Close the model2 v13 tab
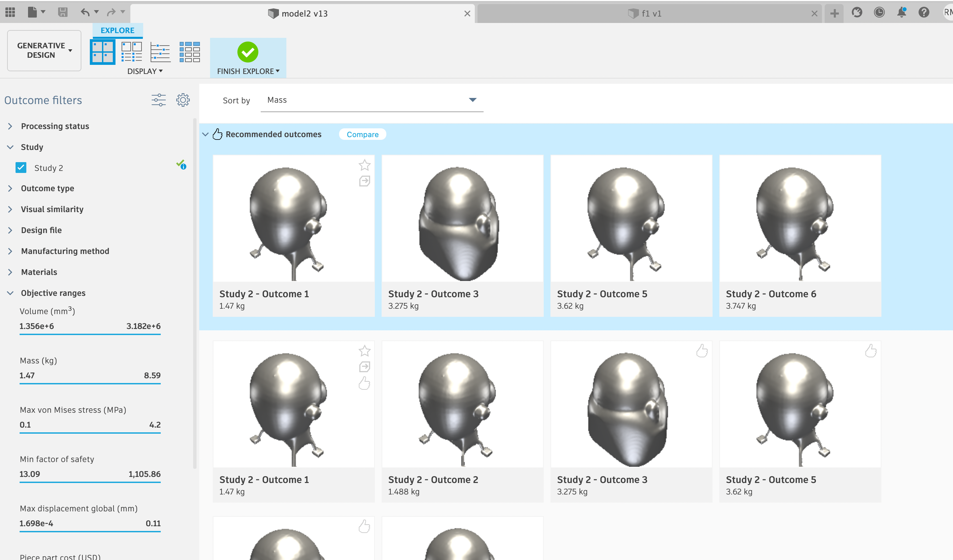The height and width of the screenshot is (560, 953). [467, 14]
